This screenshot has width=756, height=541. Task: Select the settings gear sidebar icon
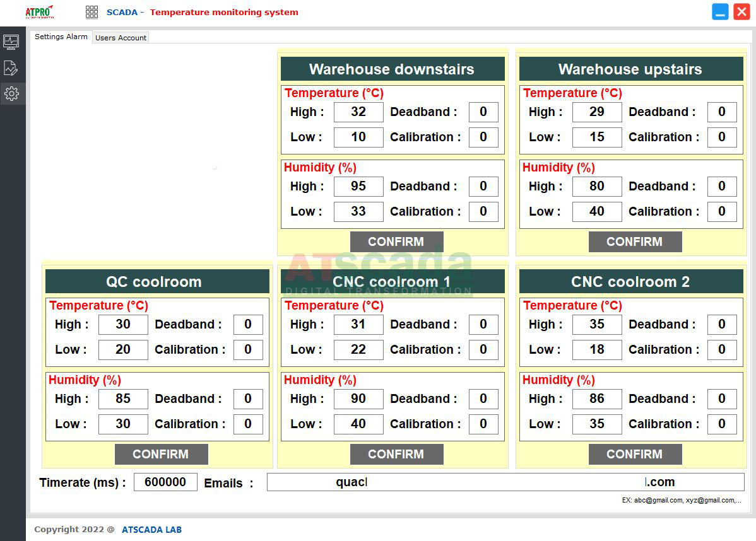pos(11,94)
